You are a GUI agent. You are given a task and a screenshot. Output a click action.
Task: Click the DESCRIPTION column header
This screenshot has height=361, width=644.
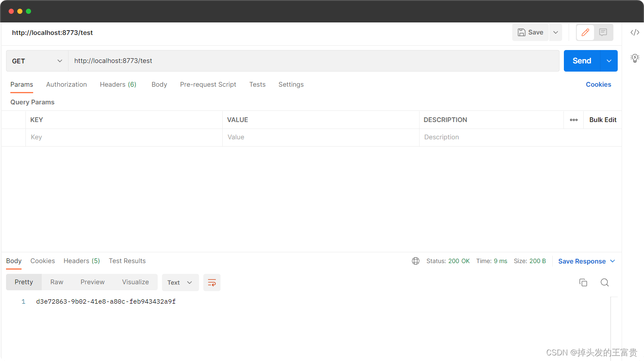pos(445,120)
